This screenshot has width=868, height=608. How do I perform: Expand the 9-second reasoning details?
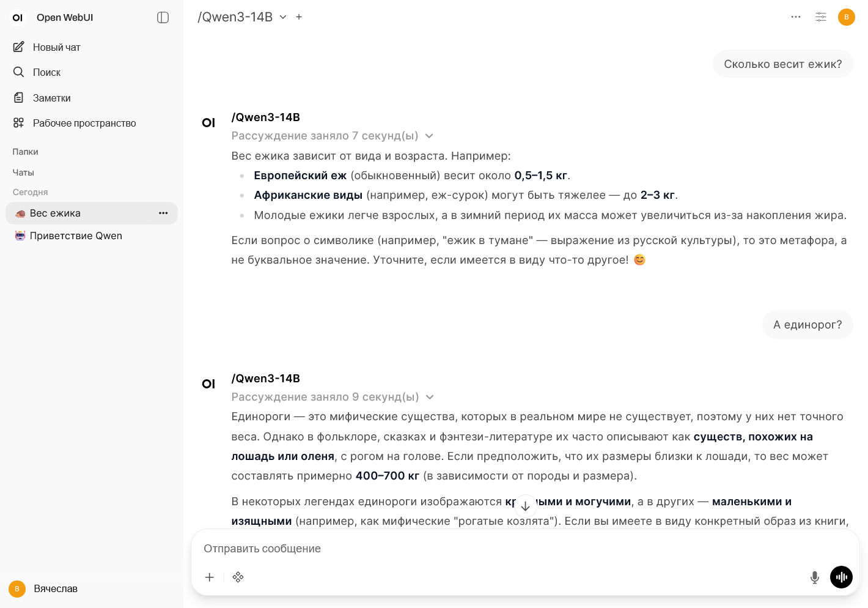click(430, 397)
